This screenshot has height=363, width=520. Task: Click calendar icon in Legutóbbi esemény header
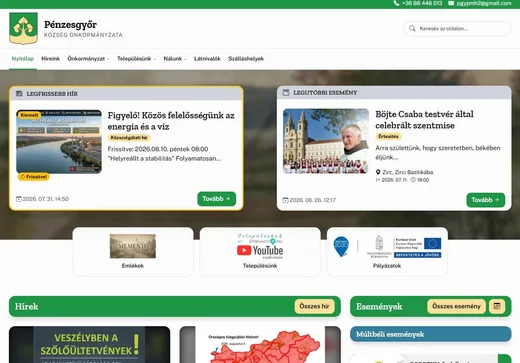286,92
